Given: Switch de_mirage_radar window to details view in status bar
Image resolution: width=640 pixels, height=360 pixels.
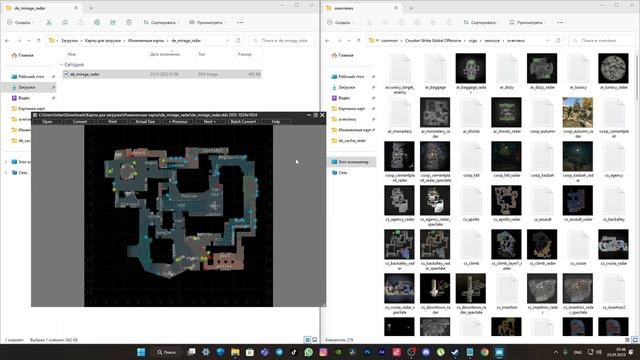Looking at the screenshot, I should [307, 340].
